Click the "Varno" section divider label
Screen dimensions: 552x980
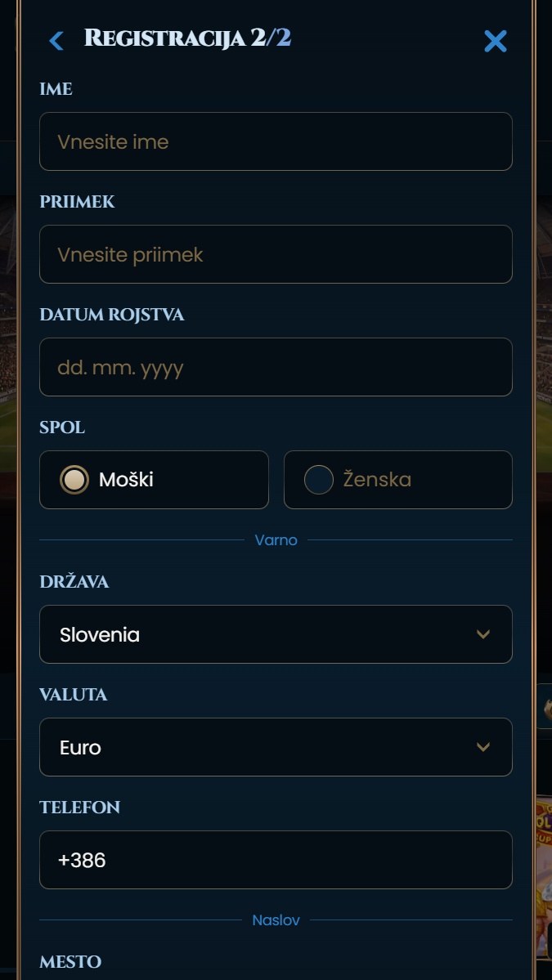pos(276,540)
